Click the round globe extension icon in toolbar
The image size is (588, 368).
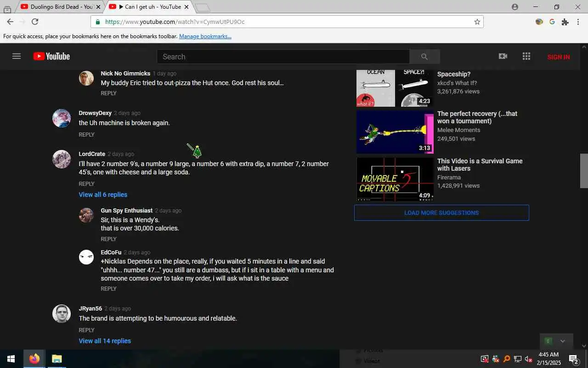[539, 22]
